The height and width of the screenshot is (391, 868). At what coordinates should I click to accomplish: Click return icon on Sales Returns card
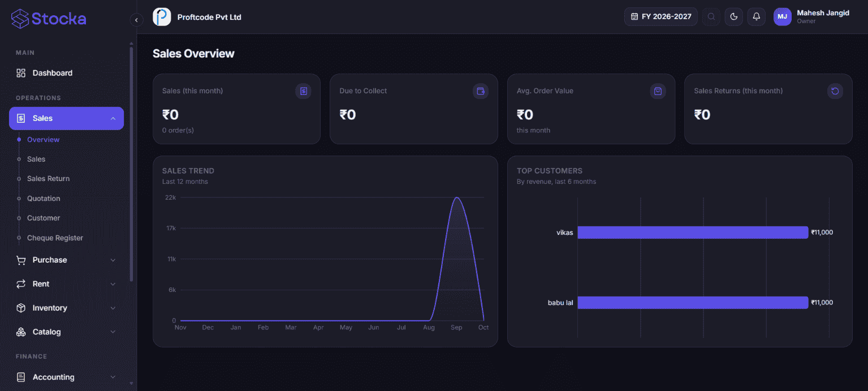pyautogui.click(x=835, y=91)
